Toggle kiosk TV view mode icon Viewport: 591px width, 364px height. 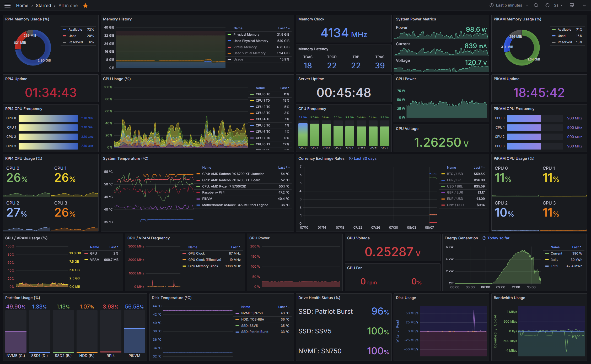(572, 5)
